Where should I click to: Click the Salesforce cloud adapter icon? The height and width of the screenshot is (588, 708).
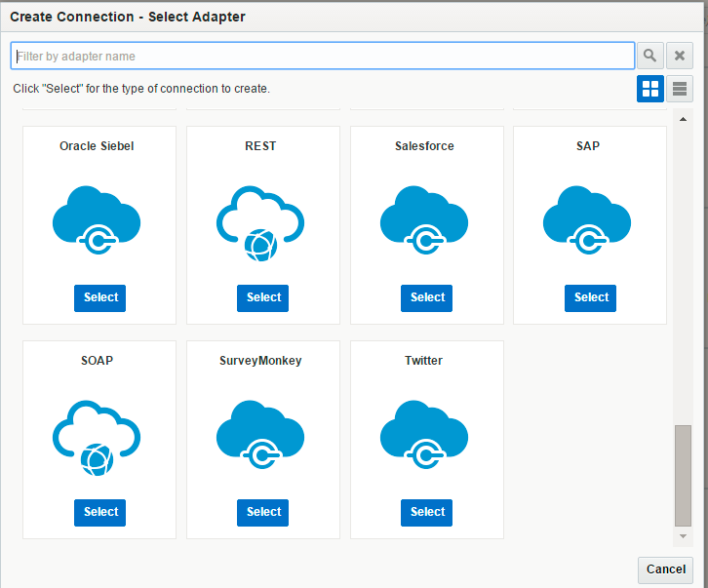tap(424, 220)
